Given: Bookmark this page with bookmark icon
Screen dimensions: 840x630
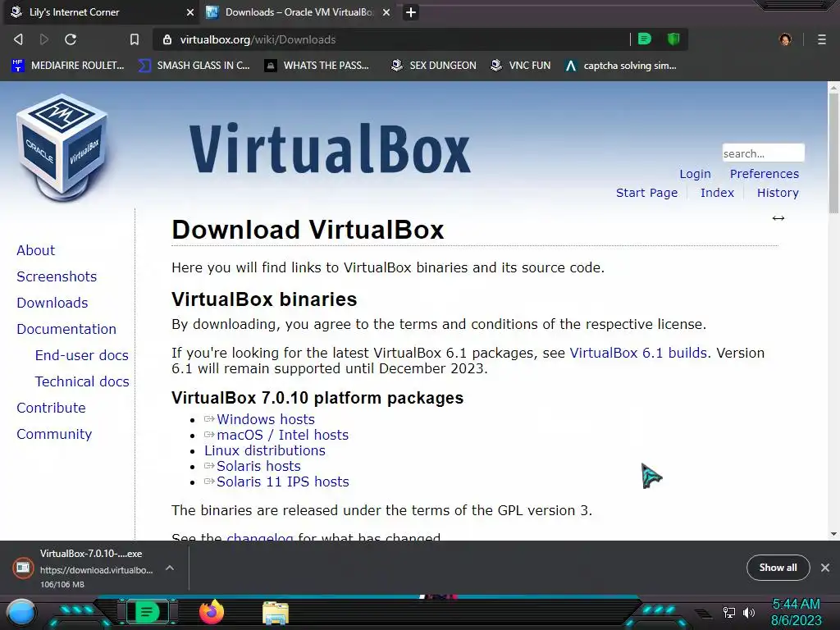Looking at the screenshot, I should 135,39.
